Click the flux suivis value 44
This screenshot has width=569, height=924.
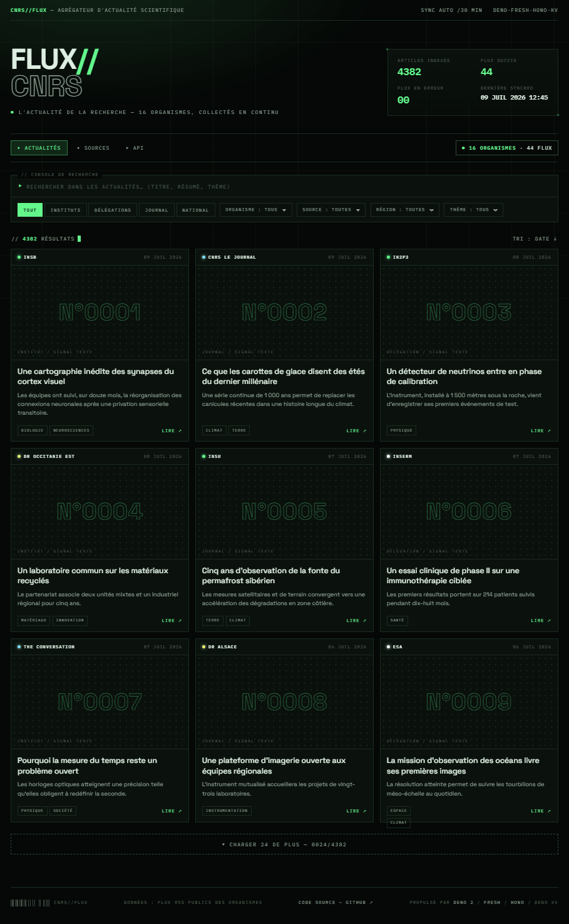pos(486,72)
